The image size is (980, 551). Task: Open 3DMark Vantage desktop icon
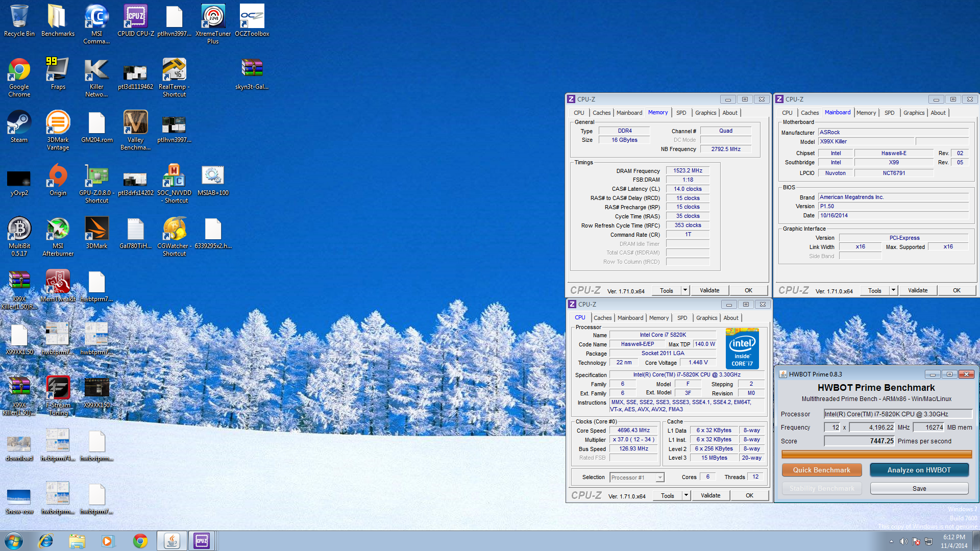coord(58,130)
